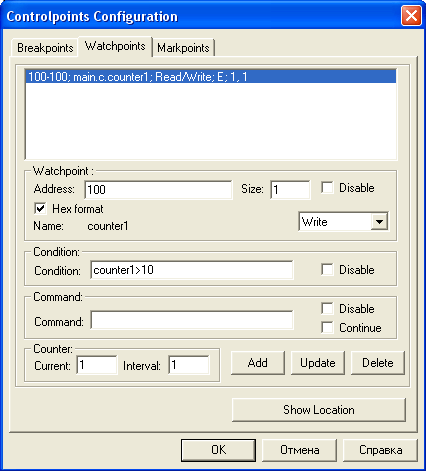The height and width of the screenshot is (471, 426).
Task: Open the Write access type dropdown
Action: click(x=343, y=222)
